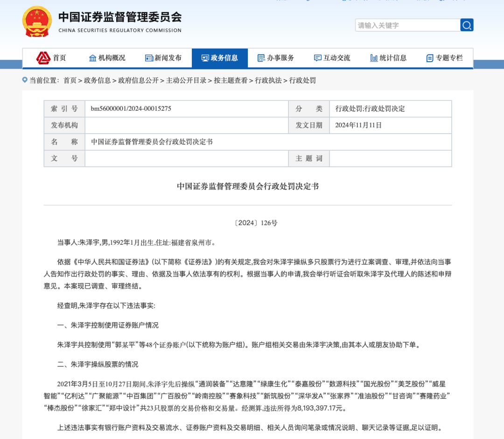Click the location pin icon before 当前位置
504x439 pixels.
(25, 80)
